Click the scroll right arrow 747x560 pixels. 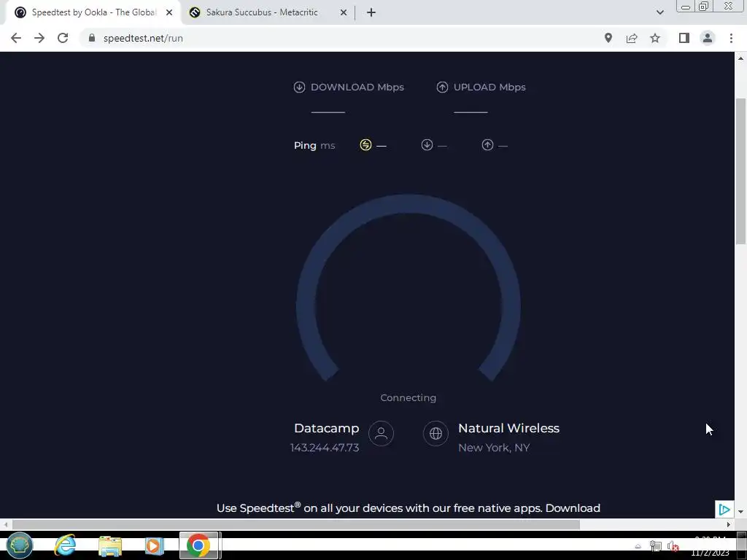coord(729,524)
